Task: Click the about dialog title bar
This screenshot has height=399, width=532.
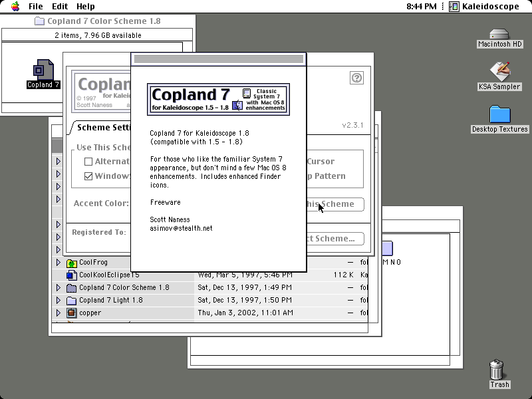Action: (x=219, y=59)
